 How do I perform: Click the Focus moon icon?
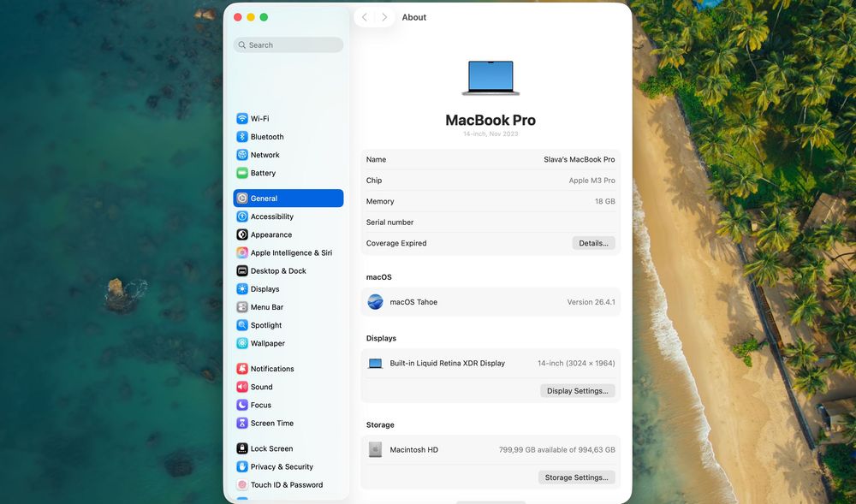pos(242,405)
